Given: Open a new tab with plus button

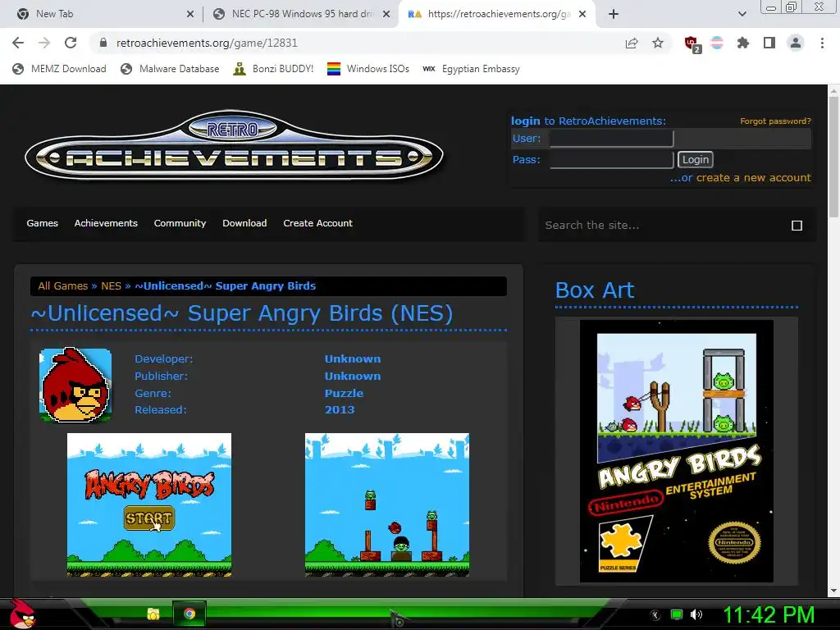Looking at the screenshot, I should [x=614, y=14].
